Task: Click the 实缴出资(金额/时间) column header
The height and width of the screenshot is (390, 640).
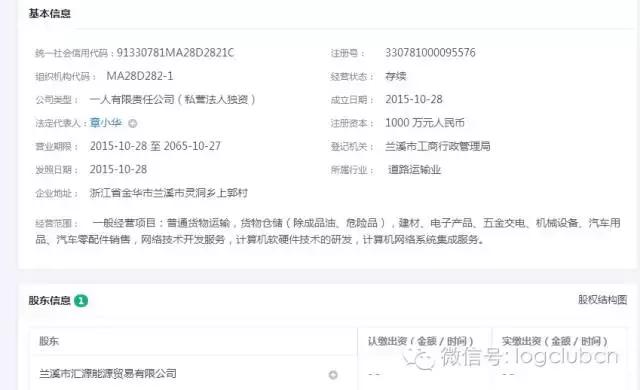Action: pos(555,341)
